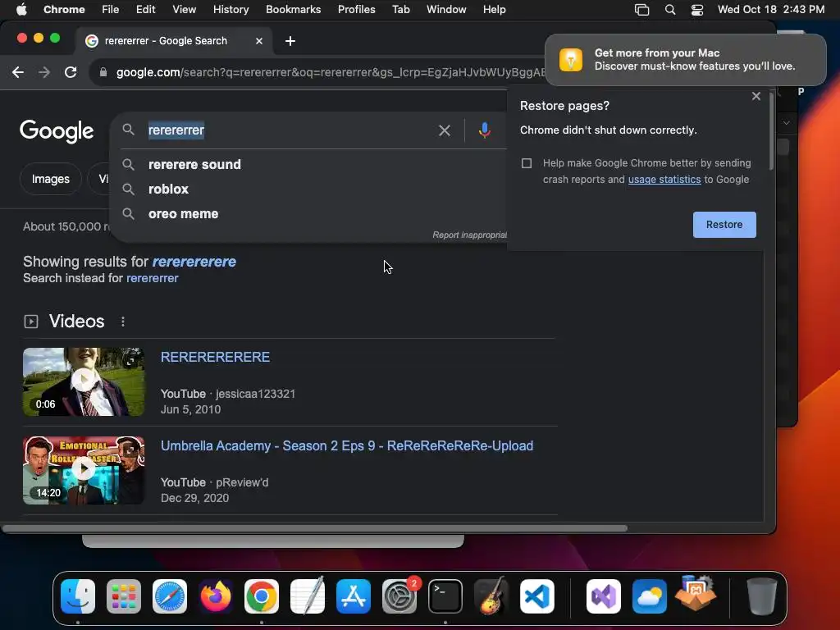Image resolution: width=840 pixels, height=630 pixels.
Task: Open the rerererere corrected results link
Action: coord(194,262)
